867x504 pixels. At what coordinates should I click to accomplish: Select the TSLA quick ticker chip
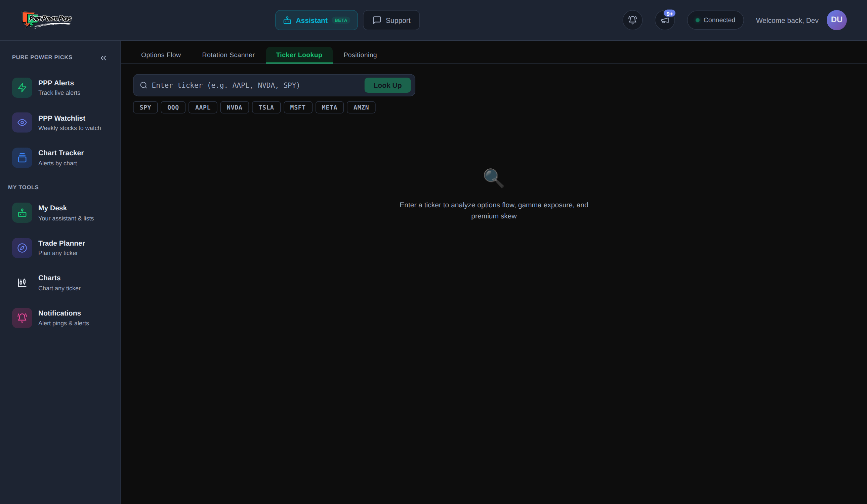click(x=266, y=107)
